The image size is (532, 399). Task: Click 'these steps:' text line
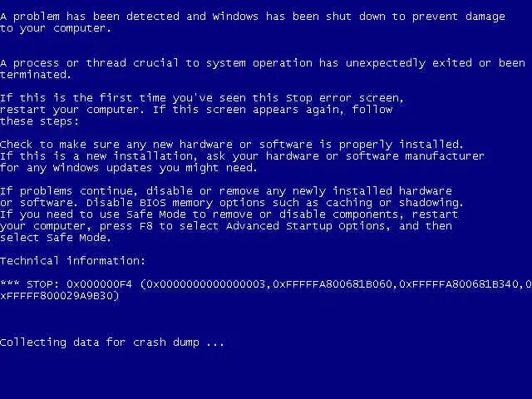(39, 121)
